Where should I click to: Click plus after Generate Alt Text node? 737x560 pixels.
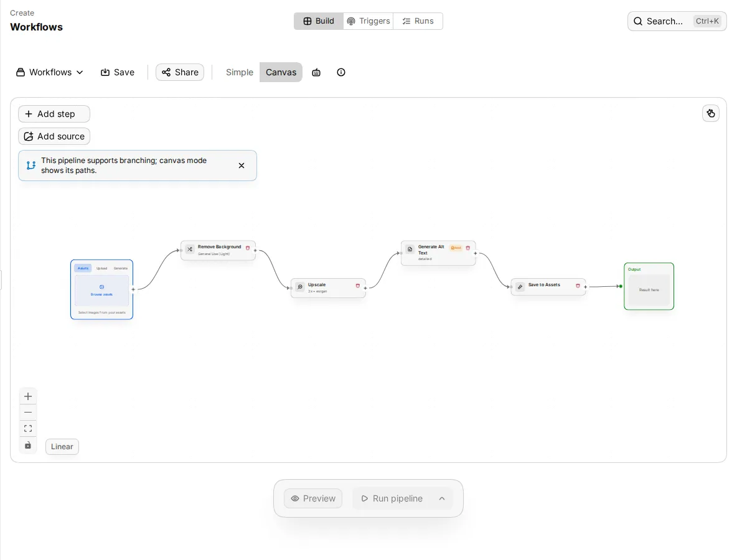point(475,254)
